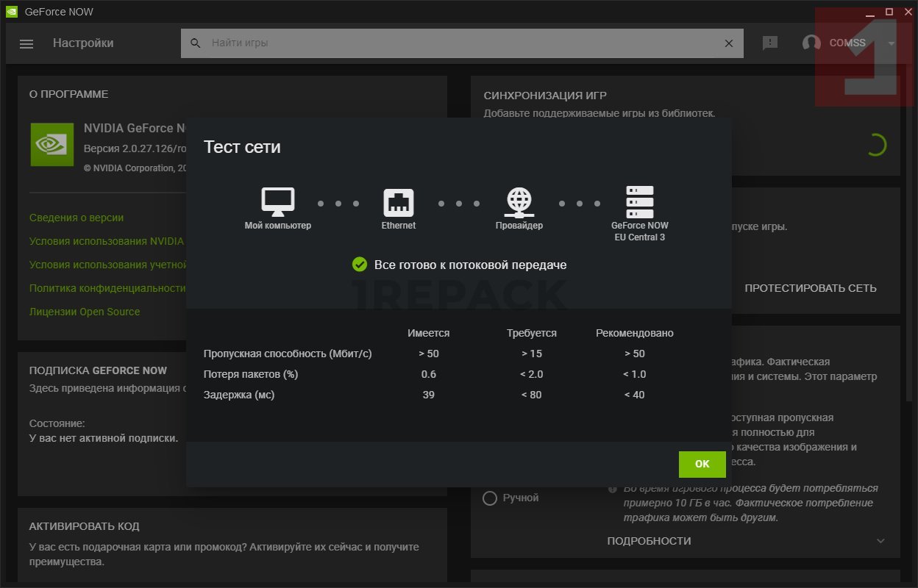Open the feedback notification icon
918x588 pixels.
click(x=770, y=43)
